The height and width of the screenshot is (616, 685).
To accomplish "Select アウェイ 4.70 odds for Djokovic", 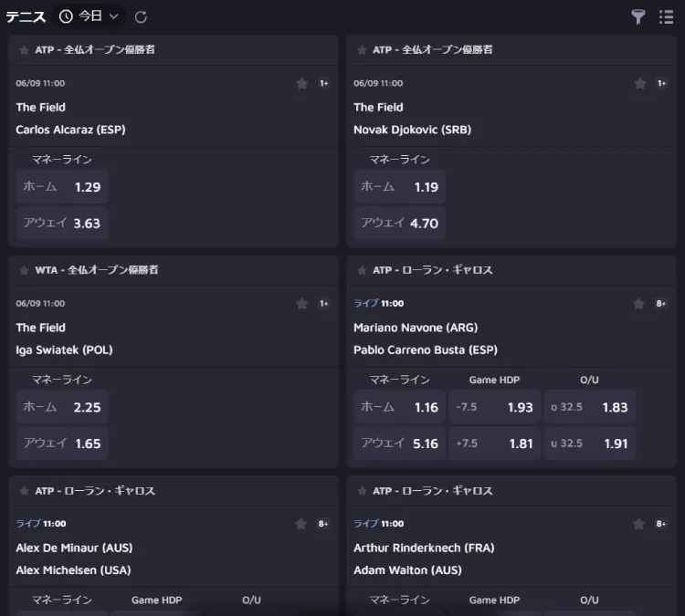I will [x=399, y=223].
